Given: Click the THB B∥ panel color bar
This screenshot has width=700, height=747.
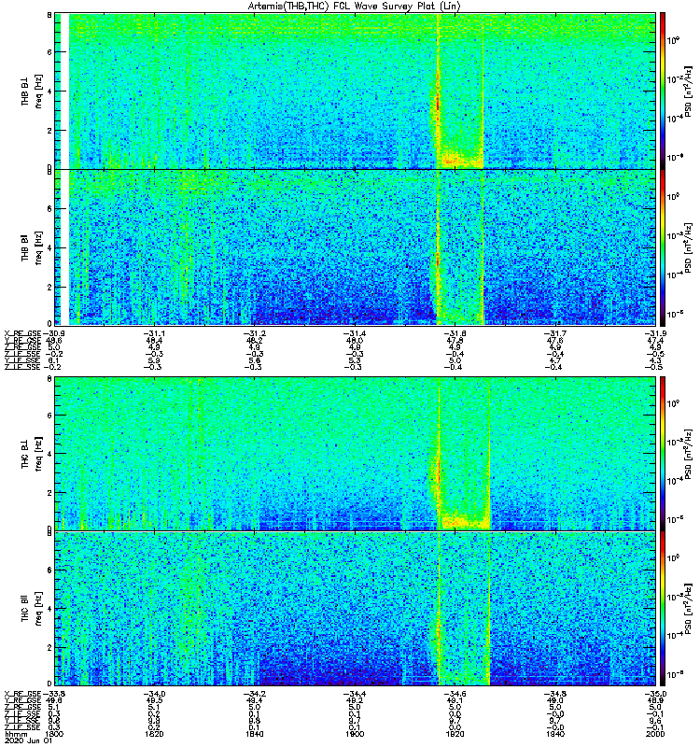Looking at the screenshot, I should [663, 247].
